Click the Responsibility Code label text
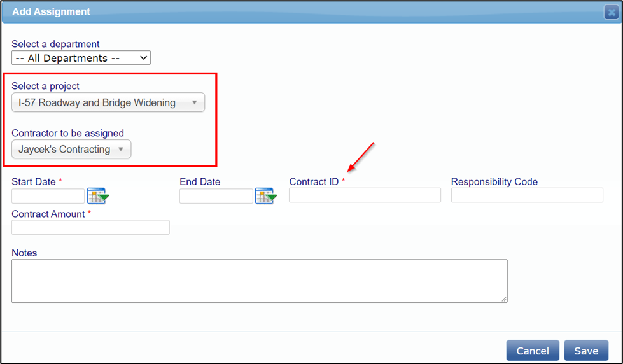623x364 pixels. tap(494, 181)
